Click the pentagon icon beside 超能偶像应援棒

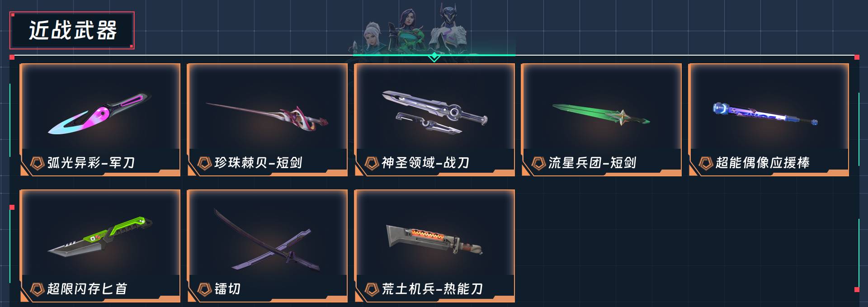(706, 163)
